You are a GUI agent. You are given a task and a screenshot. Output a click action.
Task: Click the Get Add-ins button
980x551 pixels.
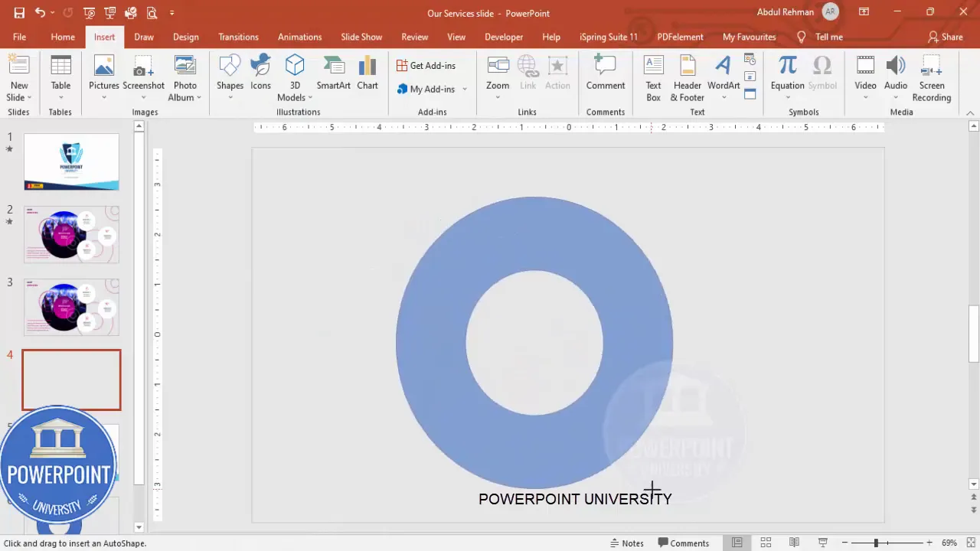(426, 66)
